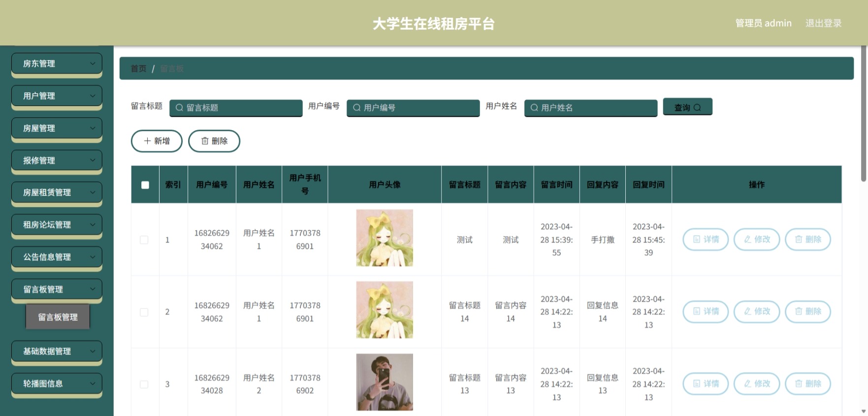
Task: Check the checkbox for row 2
Action: (x=144, y=312)
